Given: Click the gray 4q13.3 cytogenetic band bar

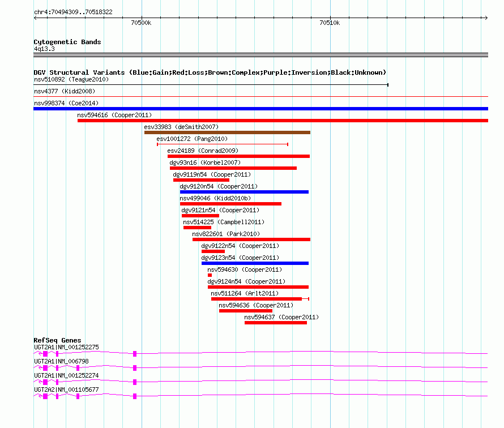Looking at the screenshot, I should click(260, 55).
